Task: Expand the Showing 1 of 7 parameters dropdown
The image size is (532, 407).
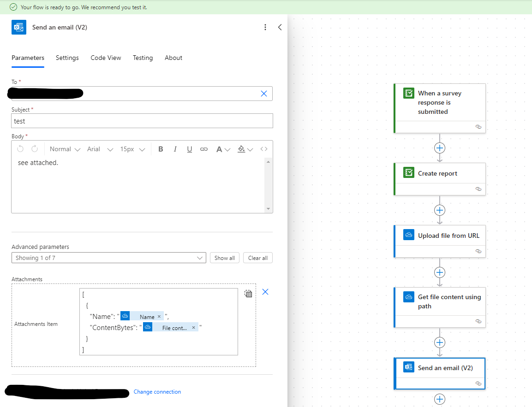Action: click(108, 258)
